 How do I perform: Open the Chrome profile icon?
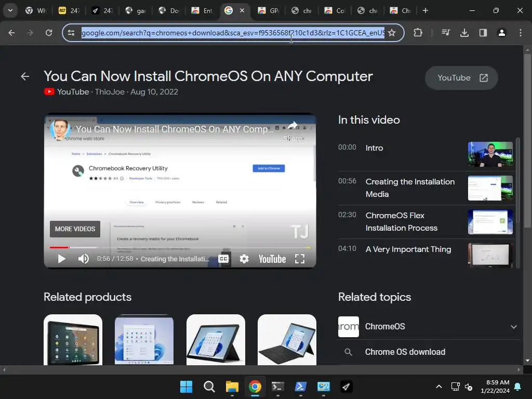(502, 33)
